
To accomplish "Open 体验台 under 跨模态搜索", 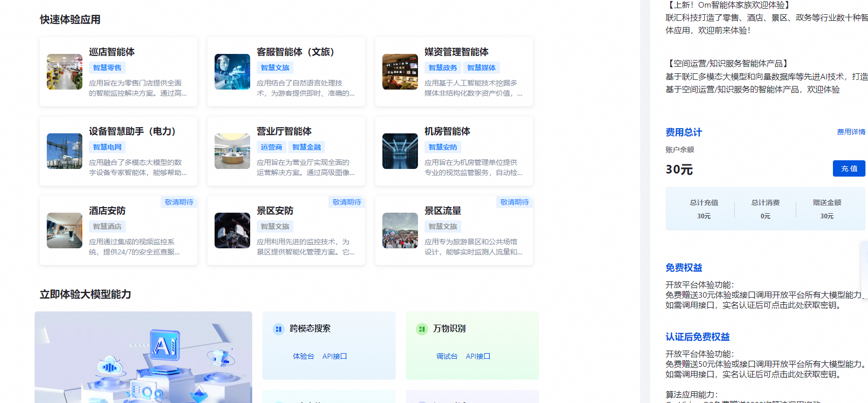I will click(304, 356).
